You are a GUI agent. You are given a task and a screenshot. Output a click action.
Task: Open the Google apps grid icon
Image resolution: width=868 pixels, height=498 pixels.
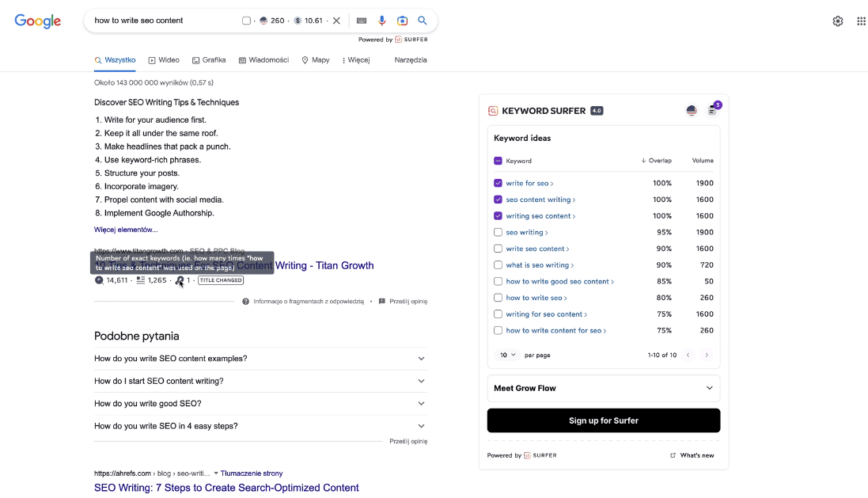[862, 21]
